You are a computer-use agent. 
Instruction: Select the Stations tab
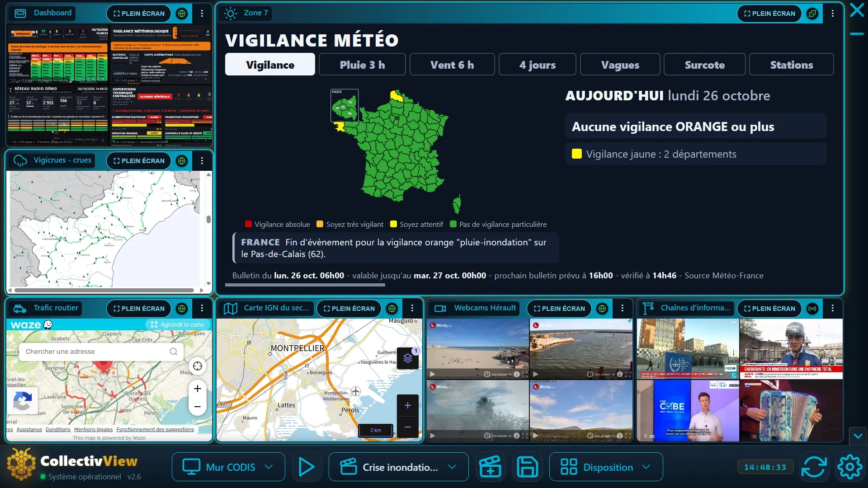click(x=791, y=65)
